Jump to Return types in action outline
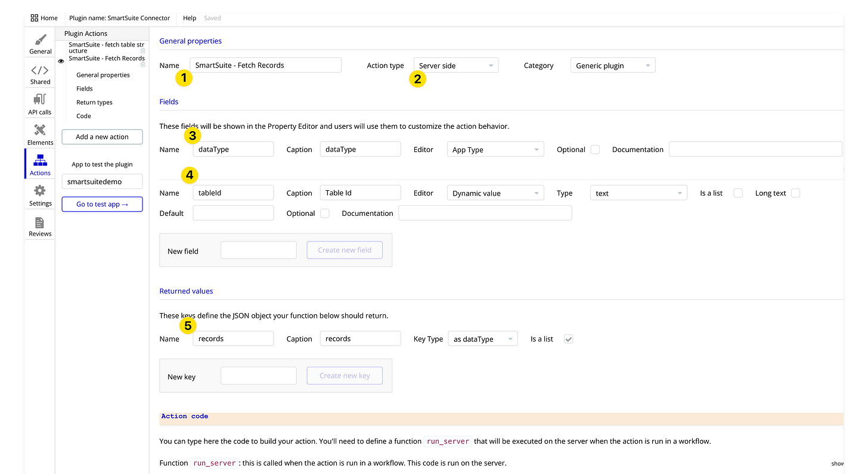Viewport: 868px width, 474px height. [94, 102]
